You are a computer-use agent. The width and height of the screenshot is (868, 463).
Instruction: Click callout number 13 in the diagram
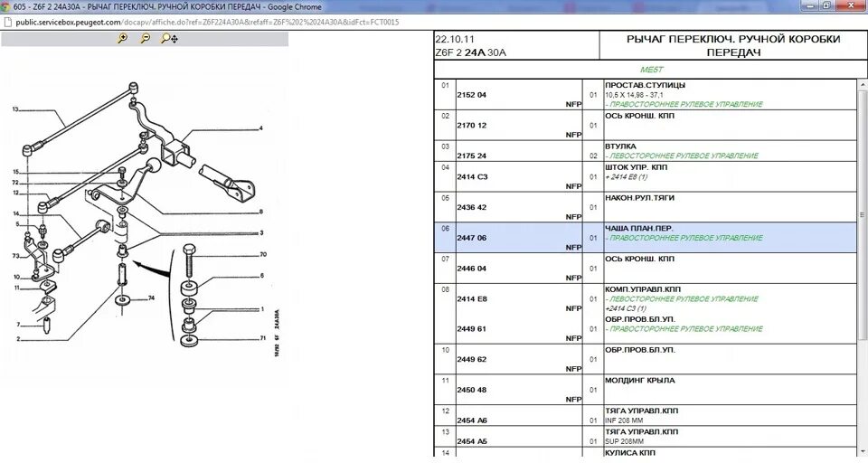point(15,109)
